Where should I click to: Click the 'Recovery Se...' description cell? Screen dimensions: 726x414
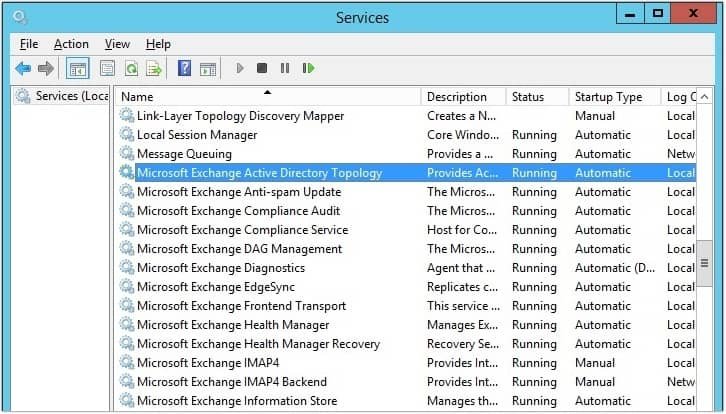pyautogui.click(x=463, y=344)
